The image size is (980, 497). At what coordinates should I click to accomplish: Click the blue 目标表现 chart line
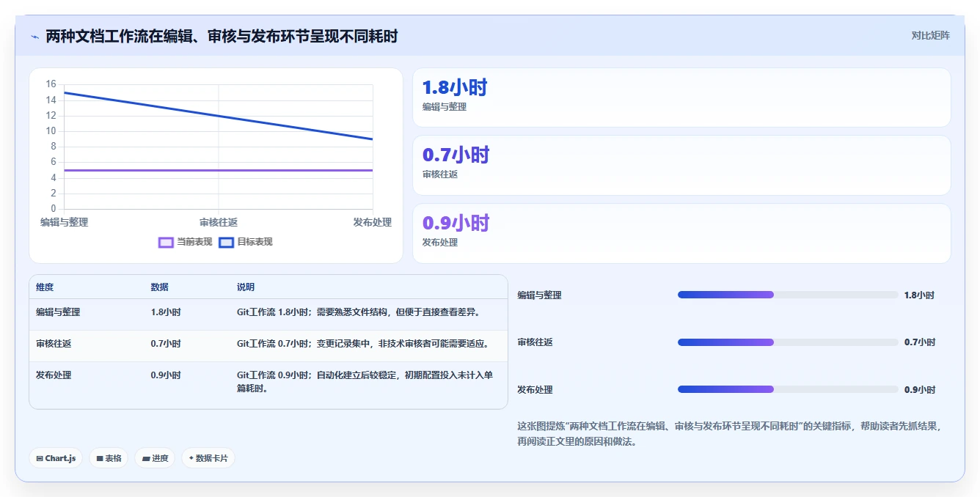pyautogui.click(x=219, y=116)
